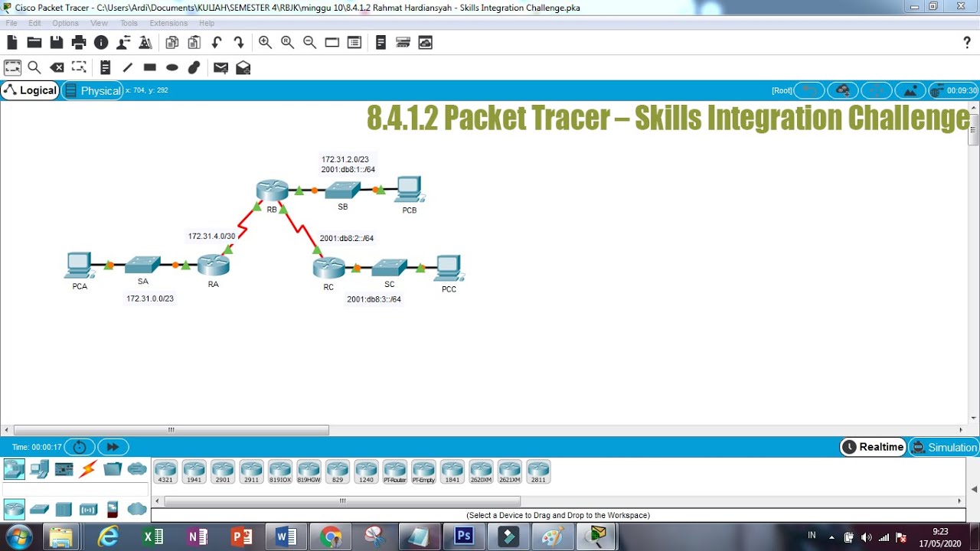This screenshot has height=551, width=980.
Task: Open the Help menu
Action: [x=207, y=23]
